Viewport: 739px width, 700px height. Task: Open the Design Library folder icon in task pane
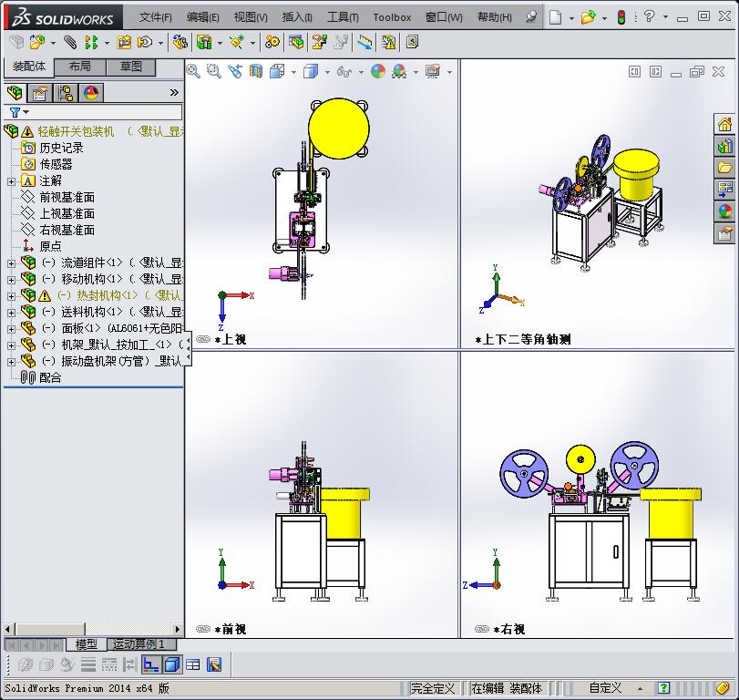[724, 168]
